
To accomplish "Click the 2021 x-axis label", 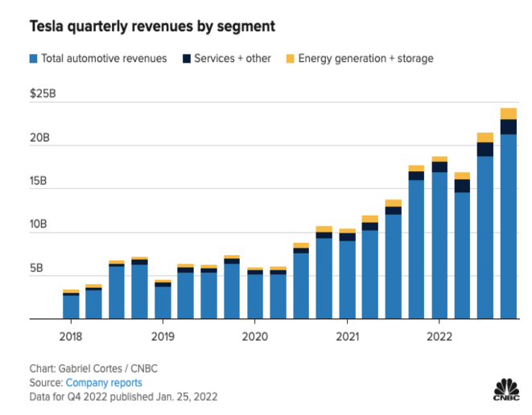I will (x=347, y=337).
